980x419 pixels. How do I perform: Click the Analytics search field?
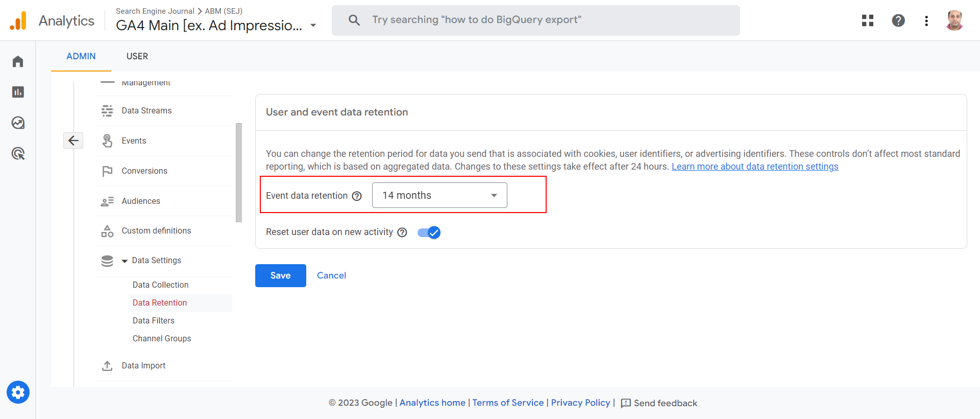[x=536, y=20]
